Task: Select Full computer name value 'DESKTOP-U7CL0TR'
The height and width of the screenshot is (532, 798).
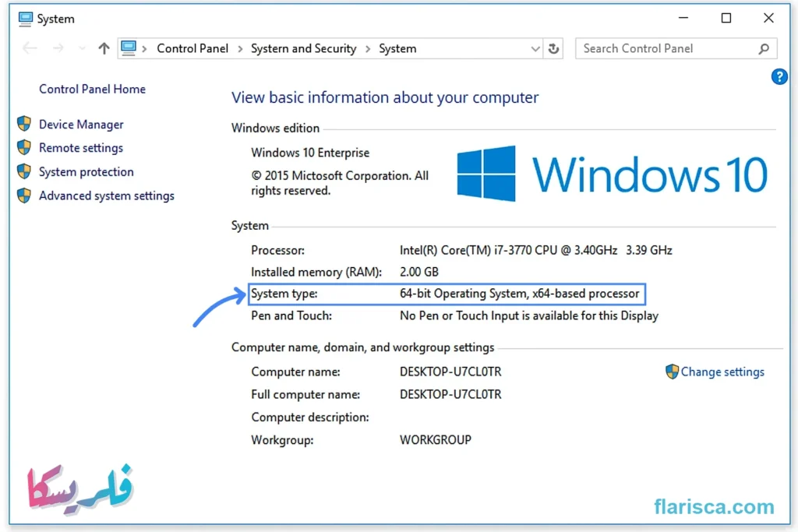Action: point(450,395)
